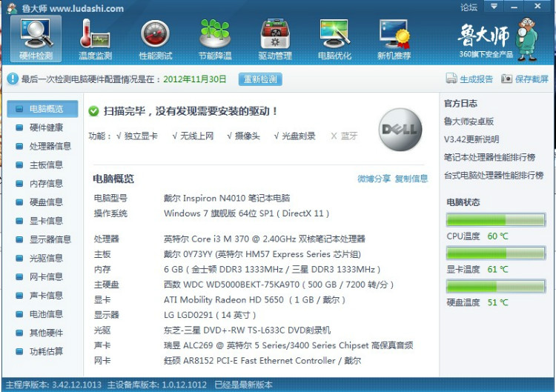This screenshot has width=556, height=392.
Task: Click the 6 GB memory text
Action: (272, 270)
